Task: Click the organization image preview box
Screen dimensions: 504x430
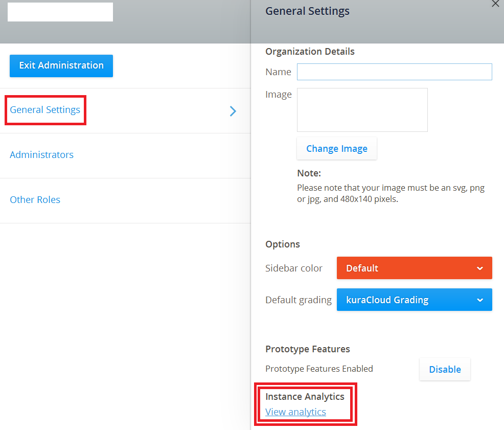Action: coord(362,110)
